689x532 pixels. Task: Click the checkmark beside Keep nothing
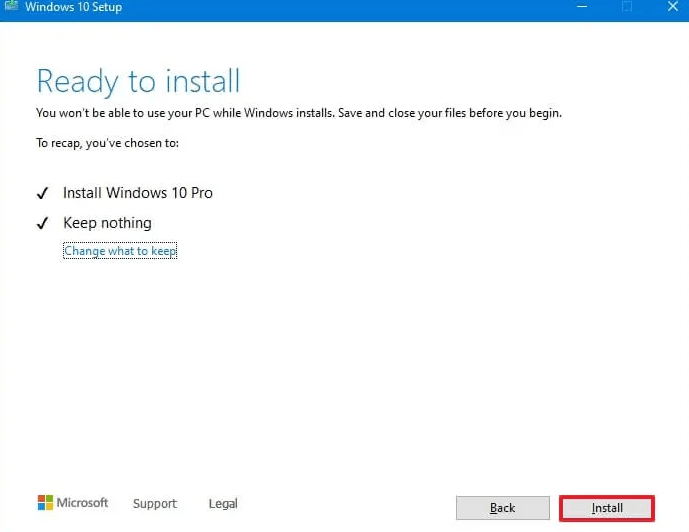(43, 223)
